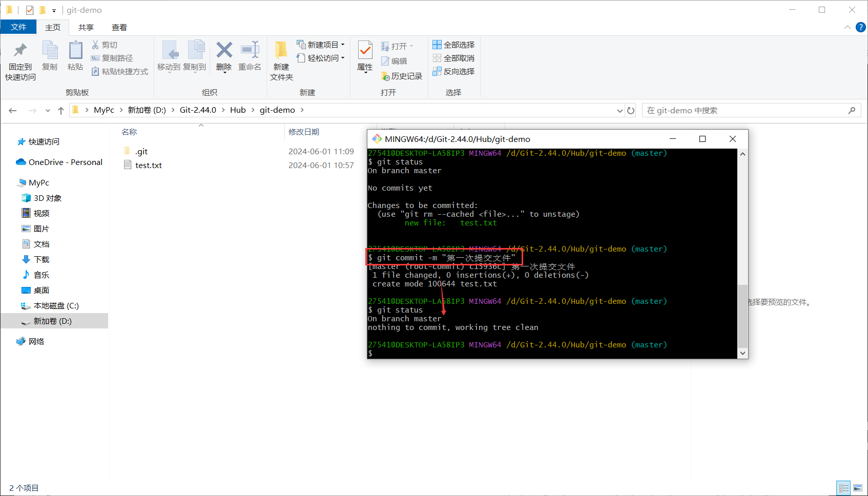868x496 pixels.
Task: Click the Move to (移动到) icon
Action: pos(170,50)
